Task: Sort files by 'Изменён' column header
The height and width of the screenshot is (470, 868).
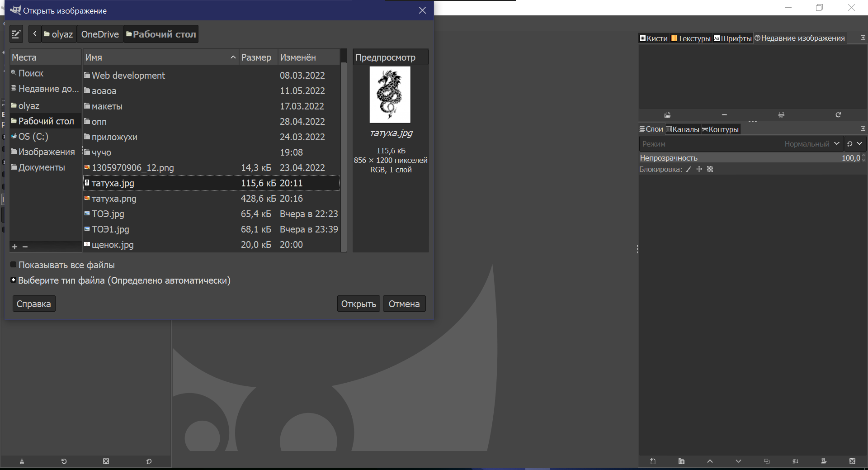Action: pyautogui.click(x=308, y=57)
